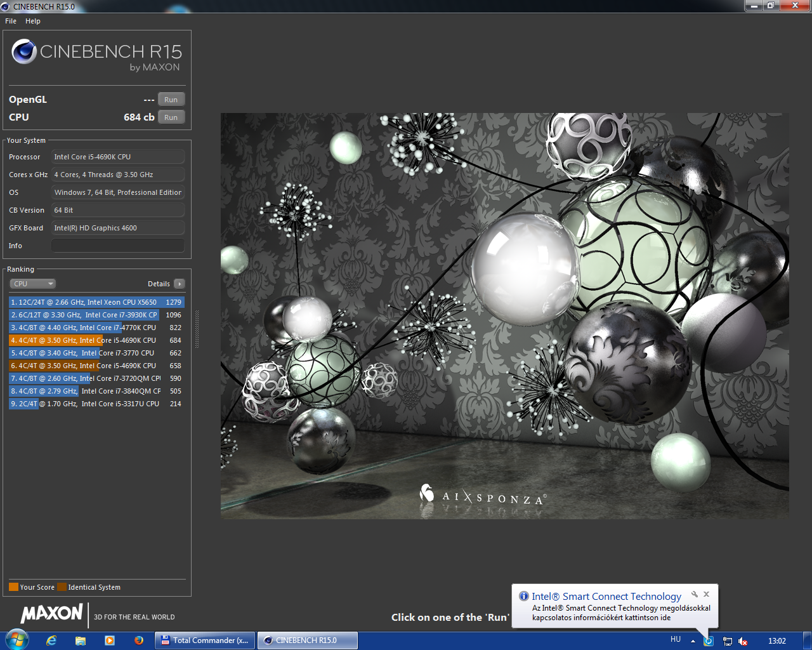Click the CB Version 64 Bit field
Viewport: 812px width, 650px height.
pos(118,210)
